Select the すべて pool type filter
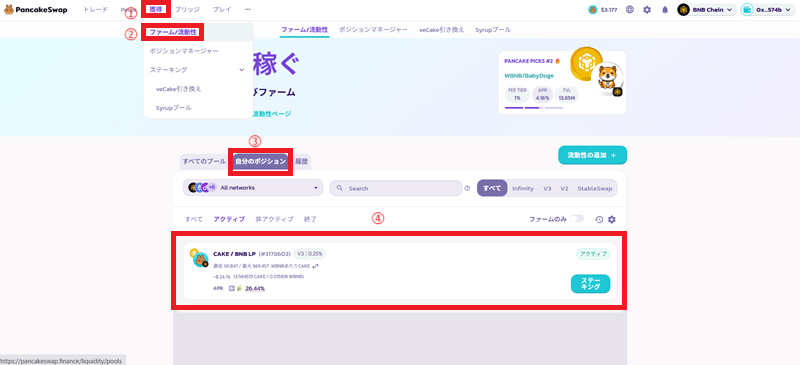Screen dimensions: 800x365 point(492,188)
